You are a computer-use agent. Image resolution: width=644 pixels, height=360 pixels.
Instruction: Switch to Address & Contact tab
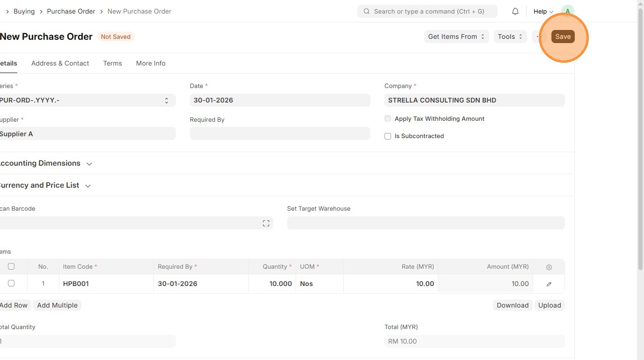pos(60,63)
